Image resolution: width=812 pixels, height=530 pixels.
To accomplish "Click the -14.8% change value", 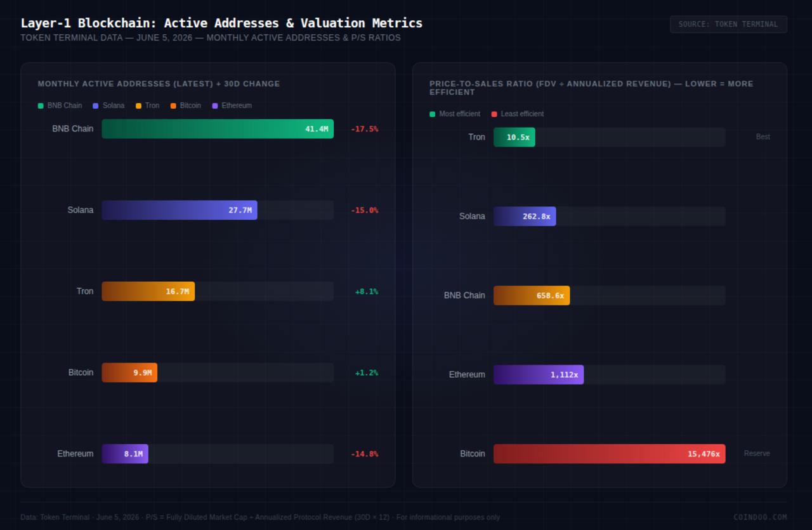I will click(365, 454).
